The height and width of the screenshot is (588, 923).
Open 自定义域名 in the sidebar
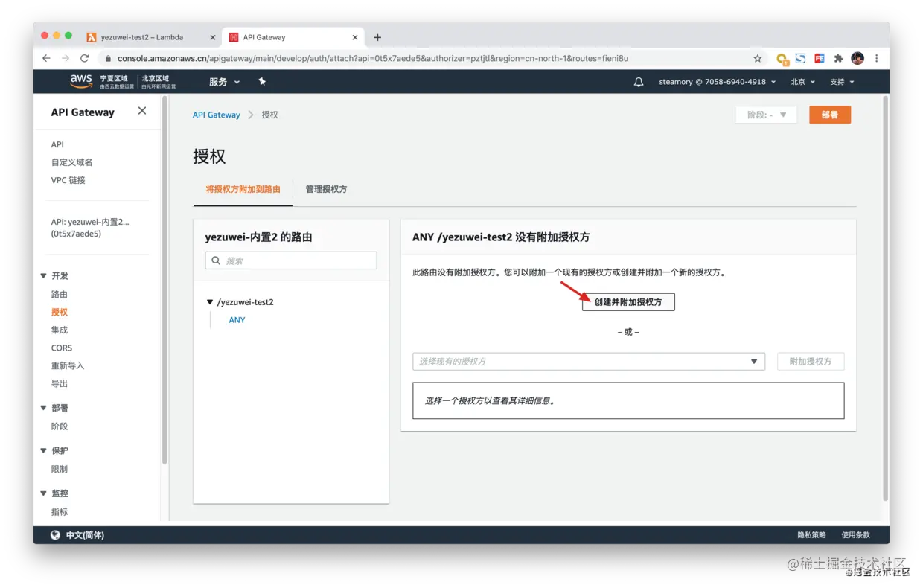coord(72,162)
